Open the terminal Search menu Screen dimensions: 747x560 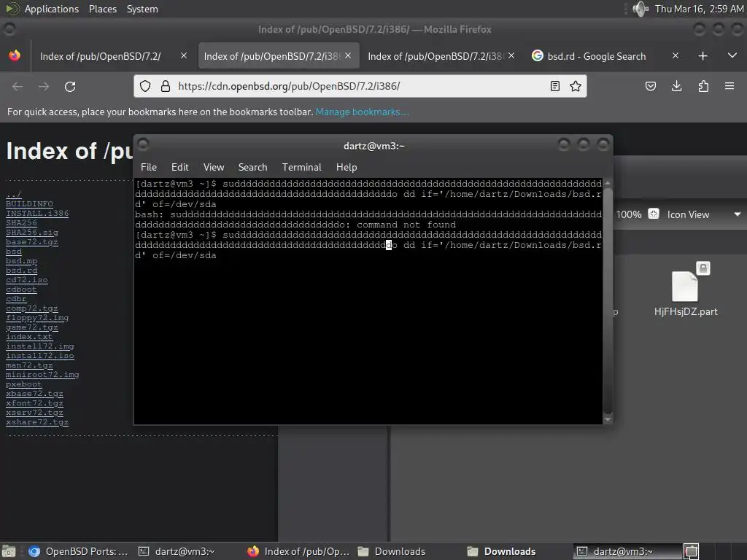(252, 167)
